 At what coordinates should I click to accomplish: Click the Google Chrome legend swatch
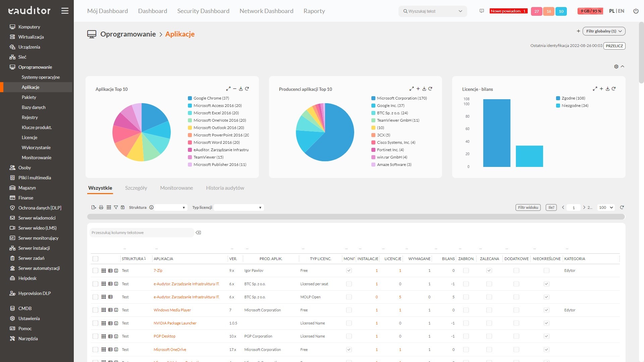click(x=190, y=98)
